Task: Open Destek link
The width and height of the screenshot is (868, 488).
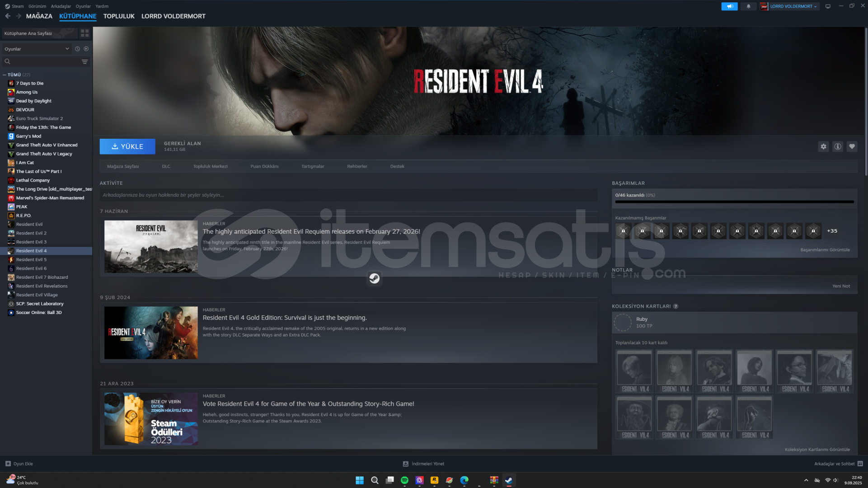Action: tap(397, 166)
